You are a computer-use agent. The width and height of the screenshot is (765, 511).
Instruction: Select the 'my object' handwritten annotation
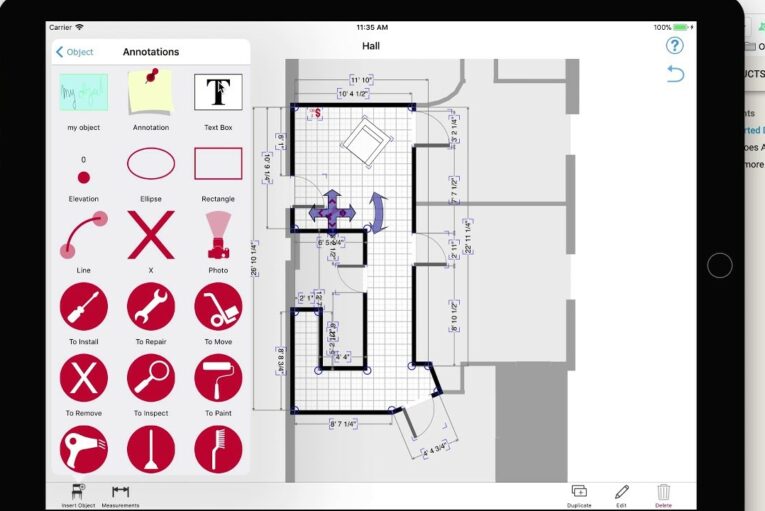point(83,92)
